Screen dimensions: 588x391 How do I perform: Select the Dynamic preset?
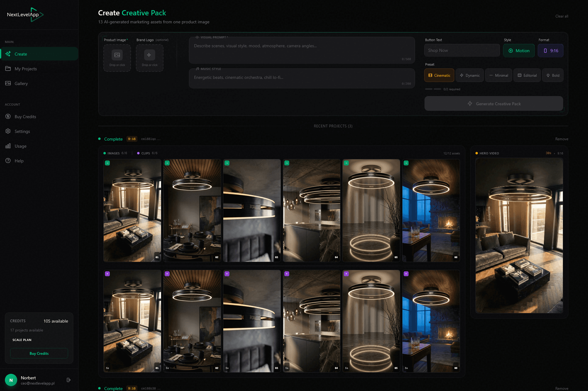469,75
